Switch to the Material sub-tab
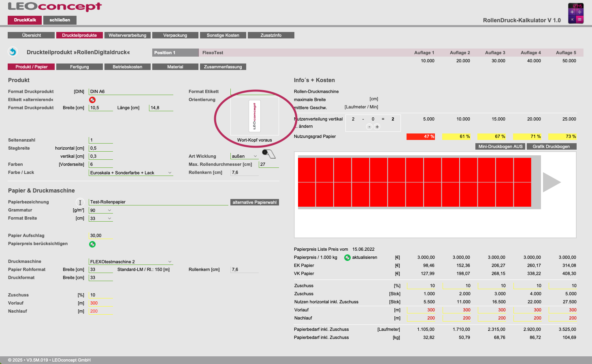 175,67
